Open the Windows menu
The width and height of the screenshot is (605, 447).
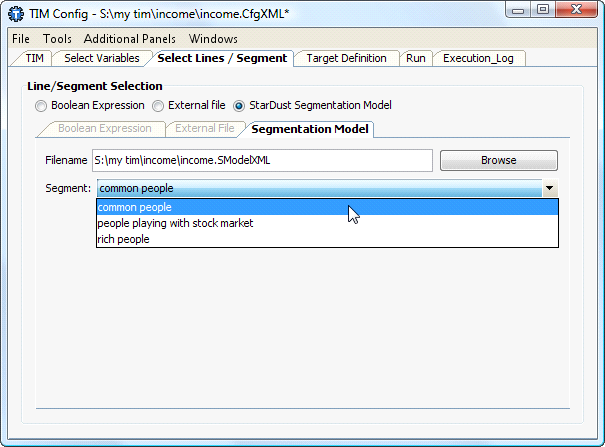213,39
